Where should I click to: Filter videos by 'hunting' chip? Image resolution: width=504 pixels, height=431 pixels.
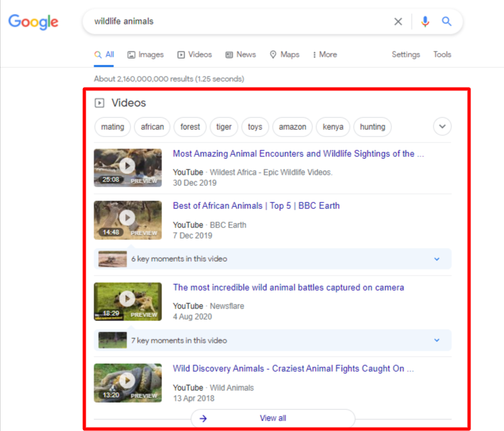(x=372, y=127)
